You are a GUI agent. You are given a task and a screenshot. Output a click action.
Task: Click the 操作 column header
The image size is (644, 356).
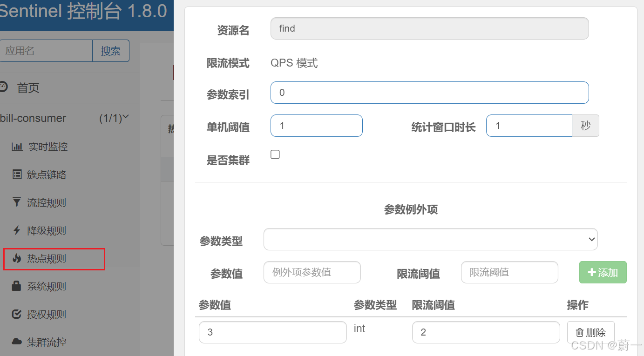pos(578,305)
